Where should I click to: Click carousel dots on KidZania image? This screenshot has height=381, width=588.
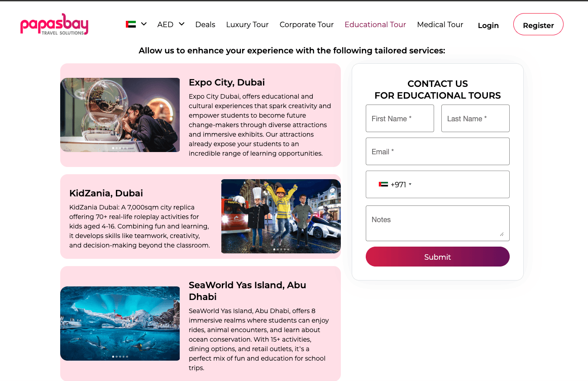(x=281, y=249)
